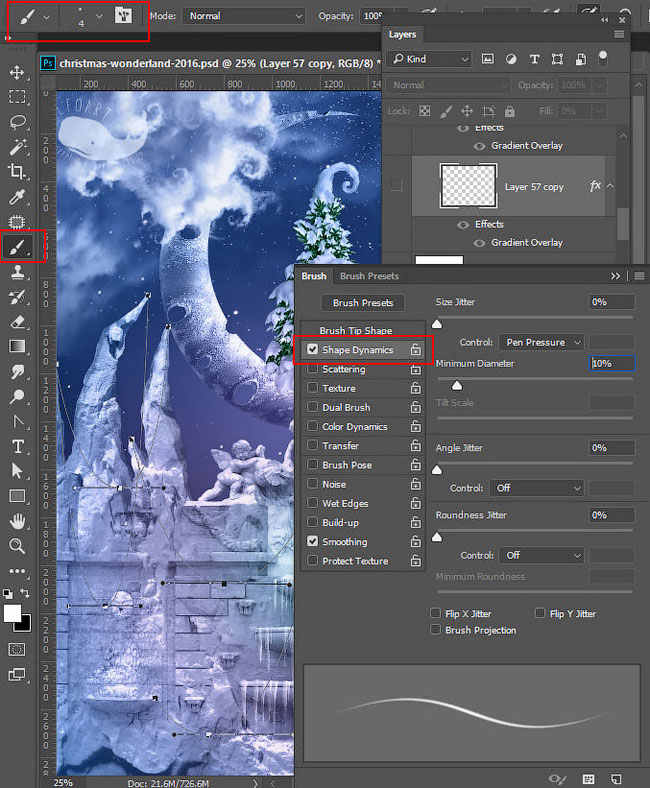Enable Dual Brush checkbox
The image size is (650, 788).
click(x=312, y=407)
